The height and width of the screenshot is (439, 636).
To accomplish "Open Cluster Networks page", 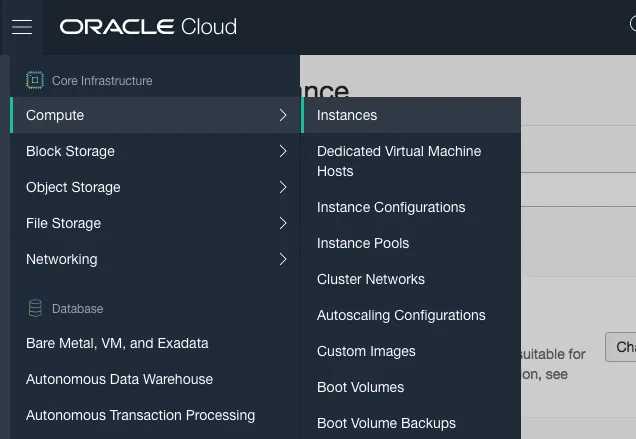I will 371,279.
